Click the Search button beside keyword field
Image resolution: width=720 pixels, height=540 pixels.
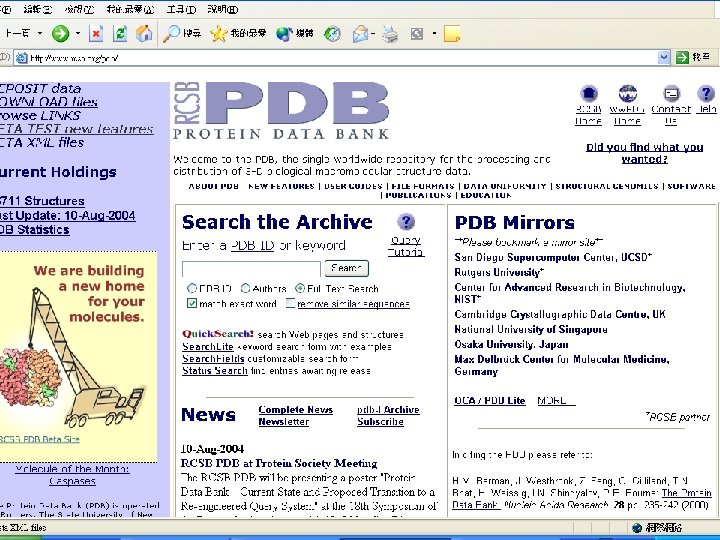347,268
